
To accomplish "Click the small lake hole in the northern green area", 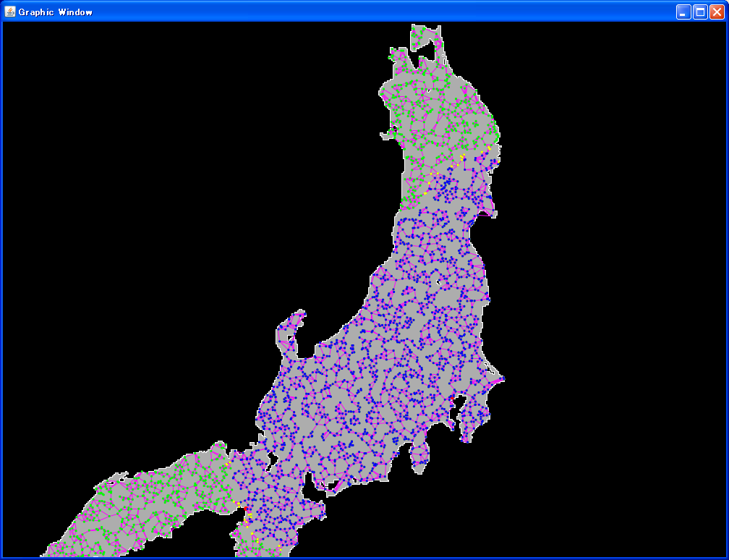I will 428,90.
